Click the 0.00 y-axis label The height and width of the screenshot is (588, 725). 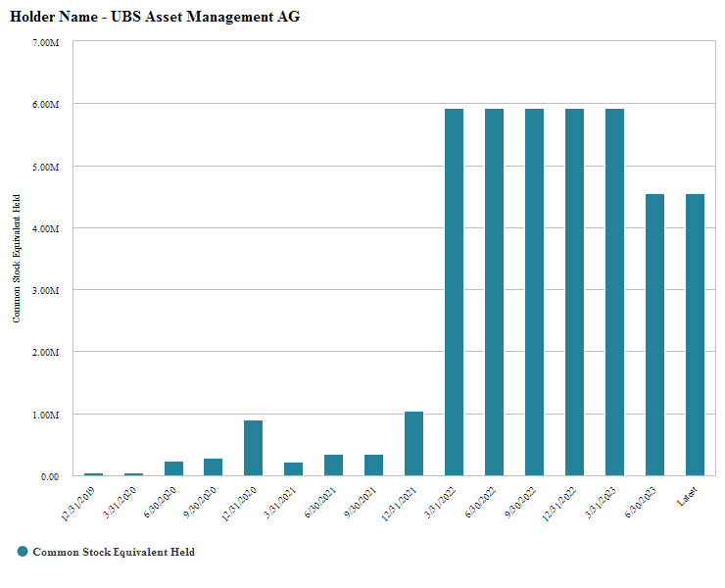pos(49,476)
